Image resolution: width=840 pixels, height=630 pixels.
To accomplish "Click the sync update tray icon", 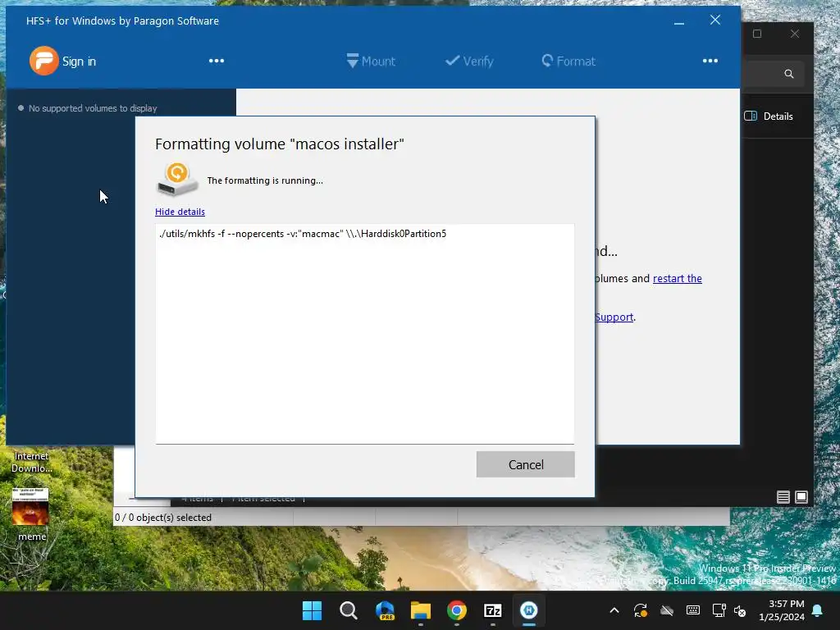I will 640,610.
